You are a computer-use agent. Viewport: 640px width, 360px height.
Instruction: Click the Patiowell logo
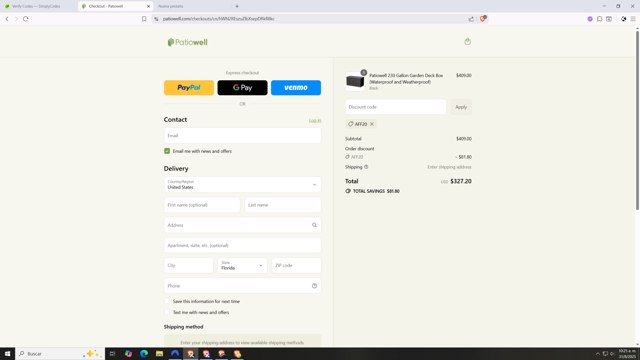click(188, 42)
